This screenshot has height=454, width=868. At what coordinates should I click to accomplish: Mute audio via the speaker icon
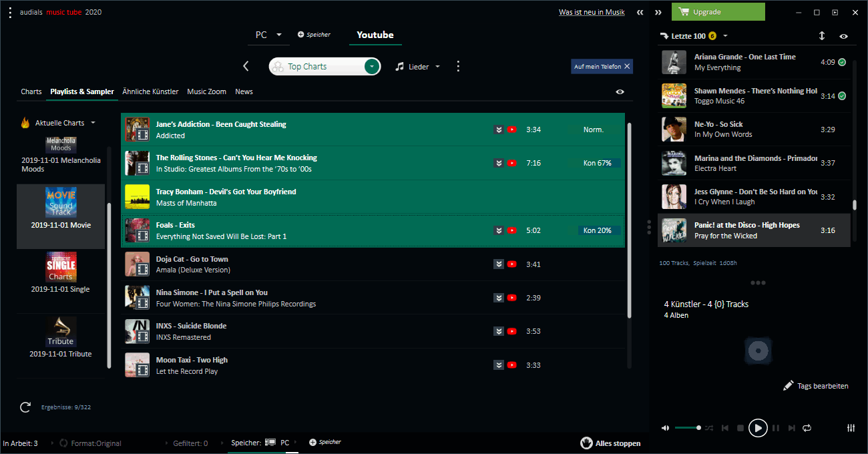(x=665, y=428)
